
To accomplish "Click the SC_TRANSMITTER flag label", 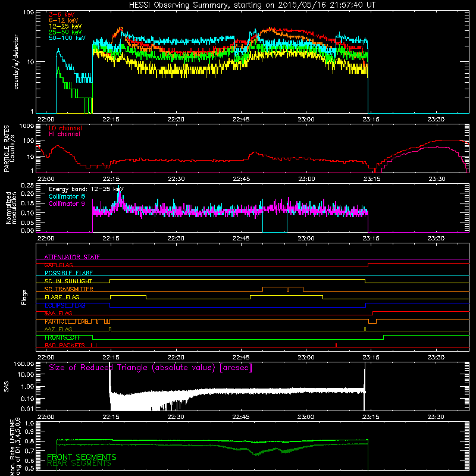I will 68,289.
